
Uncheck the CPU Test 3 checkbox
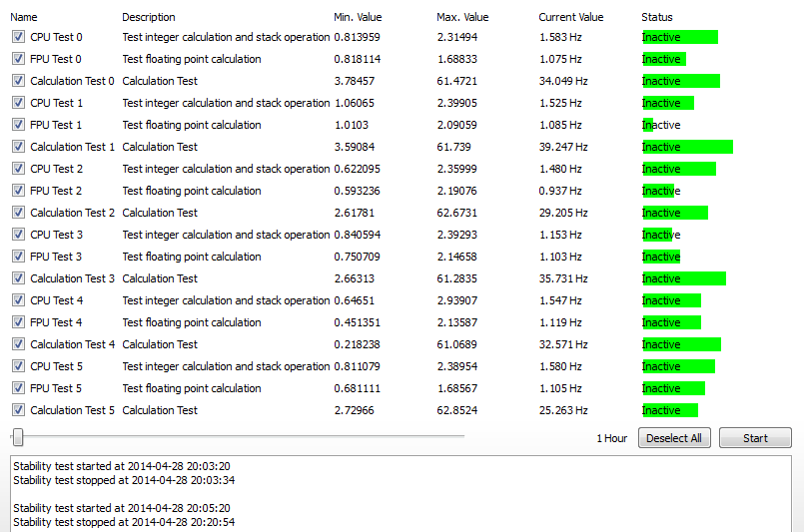[x=18, y=235]
